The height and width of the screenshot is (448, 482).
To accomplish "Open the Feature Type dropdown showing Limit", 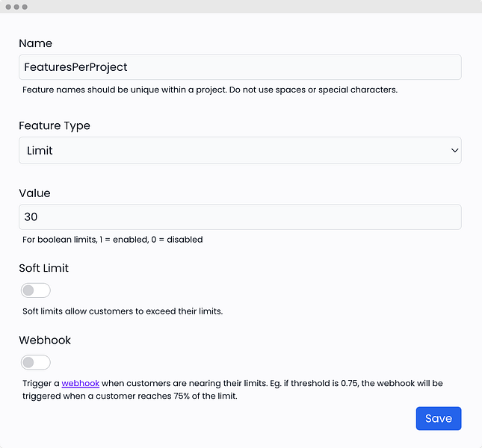I will coord(239,151).
